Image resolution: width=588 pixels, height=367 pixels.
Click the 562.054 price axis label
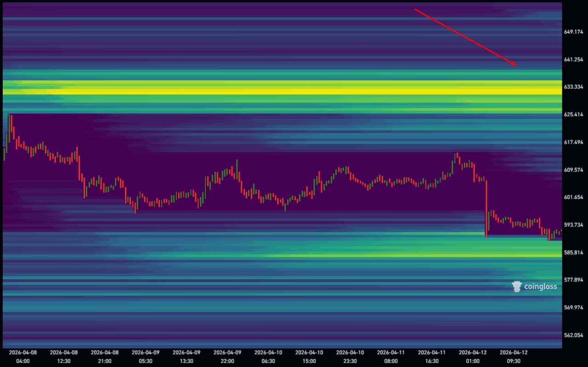[573, 335]
